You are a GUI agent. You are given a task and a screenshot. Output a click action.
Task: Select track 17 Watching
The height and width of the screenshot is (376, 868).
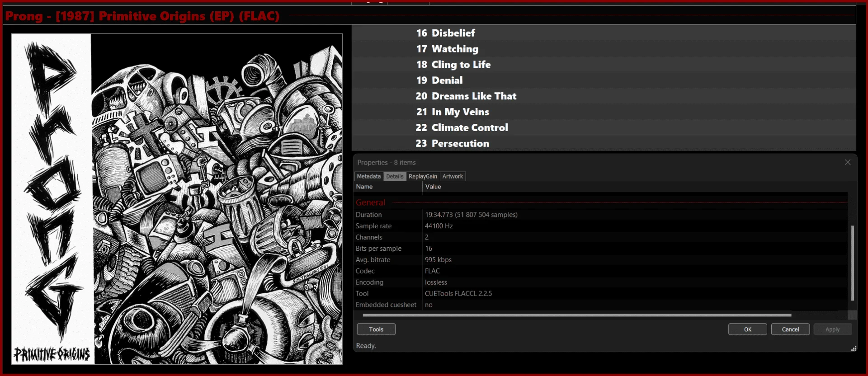tap(604, 49)
